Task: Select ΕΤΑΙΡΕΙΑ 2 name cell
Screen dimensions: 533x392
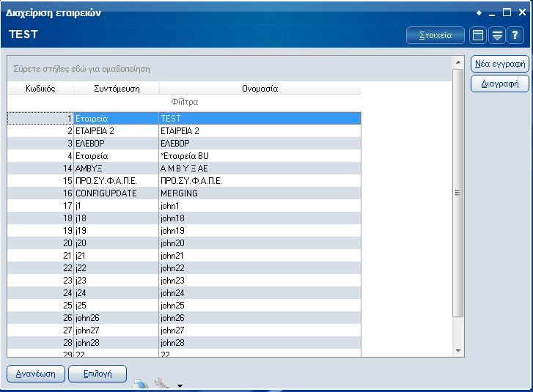Action: [260, 131]
